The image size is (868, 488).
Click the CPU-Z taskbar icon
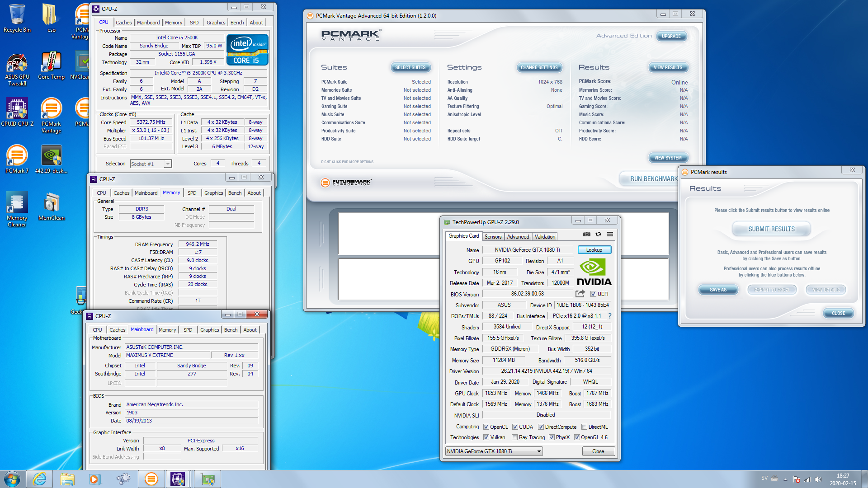178,479
